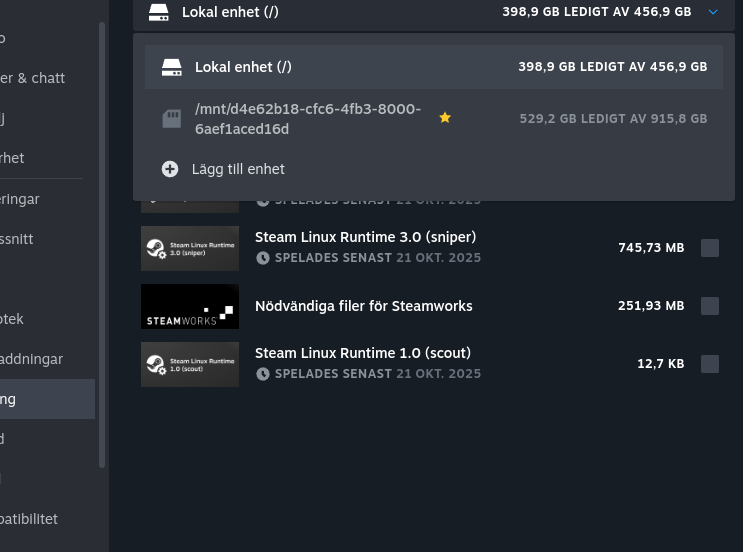Screen dimensions: 743x552
Task: Check the Steam Linux Runtime 3.0 (sniper) checkbox
Action: [x=710, y=248]
